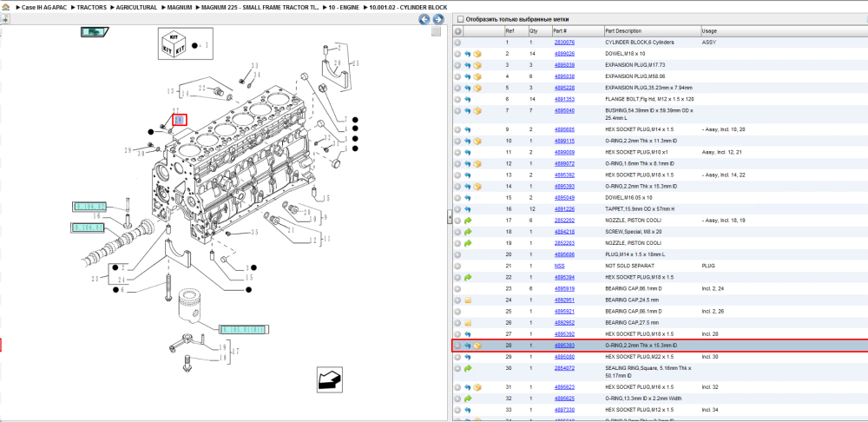Toggle the select-all circle in table header
868x422 pixels.
pos(457,31)
